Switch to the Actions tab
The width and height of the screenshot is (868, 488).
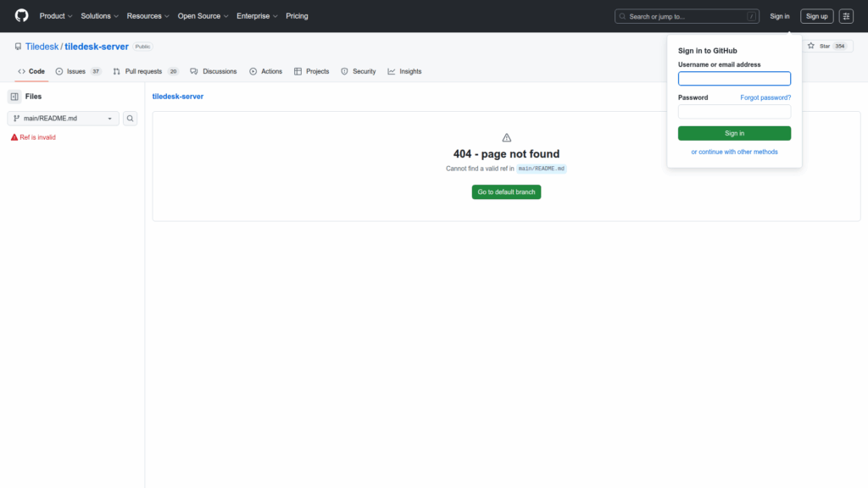point(266,71)
